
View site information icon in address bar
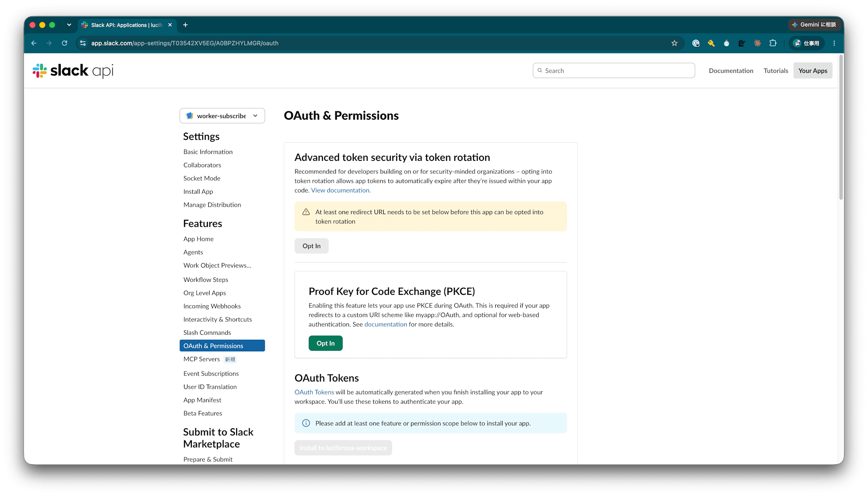83,43
